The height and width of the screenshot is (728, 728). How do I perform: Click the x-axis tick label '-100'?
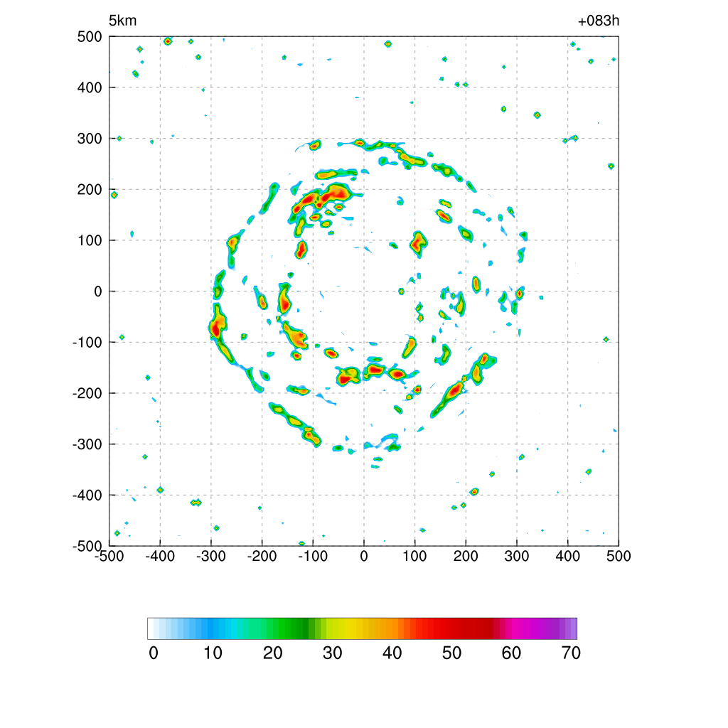(x=313, y=556)
